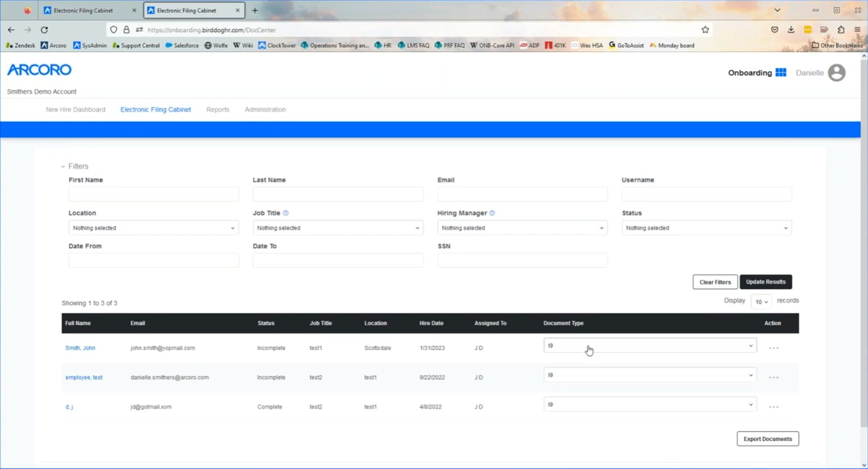The image size is (868, 469).
Task: Bookmark this page with the star icon
Action: pos(705,30)
